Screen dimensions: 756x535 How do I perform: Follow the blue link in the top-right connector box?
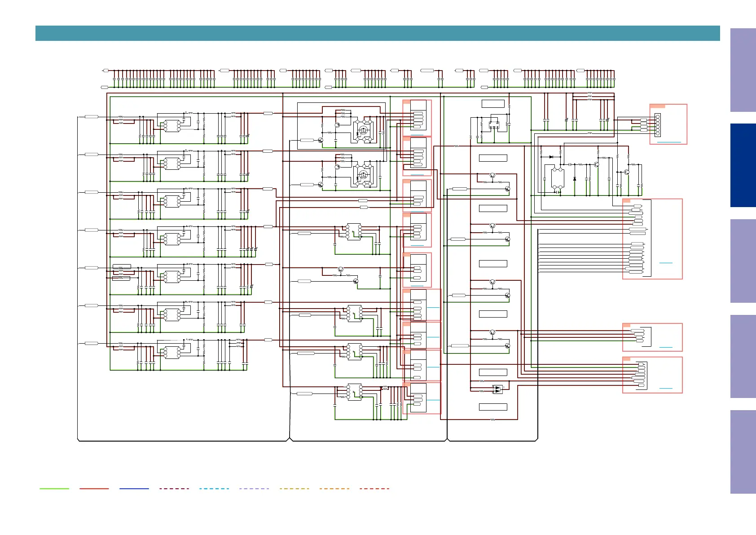tap(669, 142)
